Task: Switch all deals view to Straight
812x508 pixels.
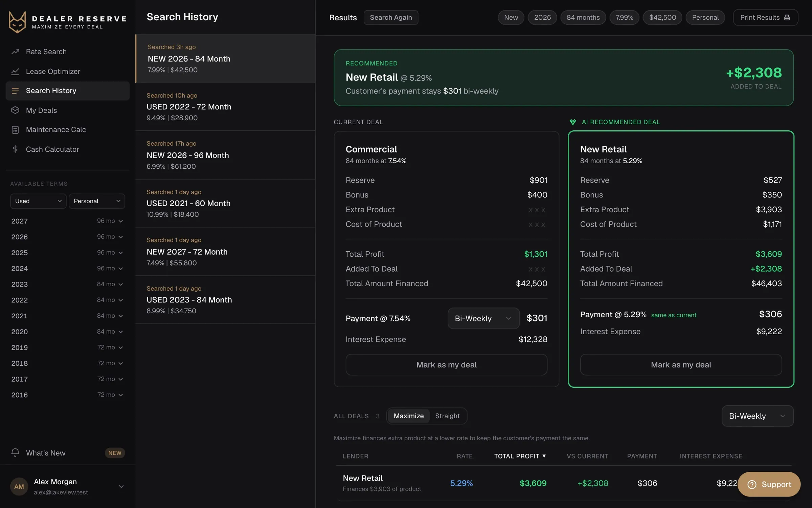Action: click(x=447, y=416)
